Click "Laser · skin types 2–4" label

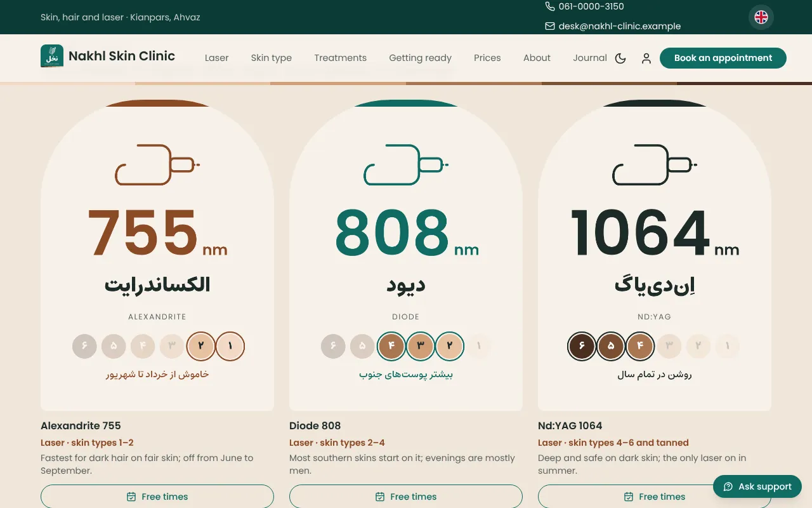click(x=337, y=443)
